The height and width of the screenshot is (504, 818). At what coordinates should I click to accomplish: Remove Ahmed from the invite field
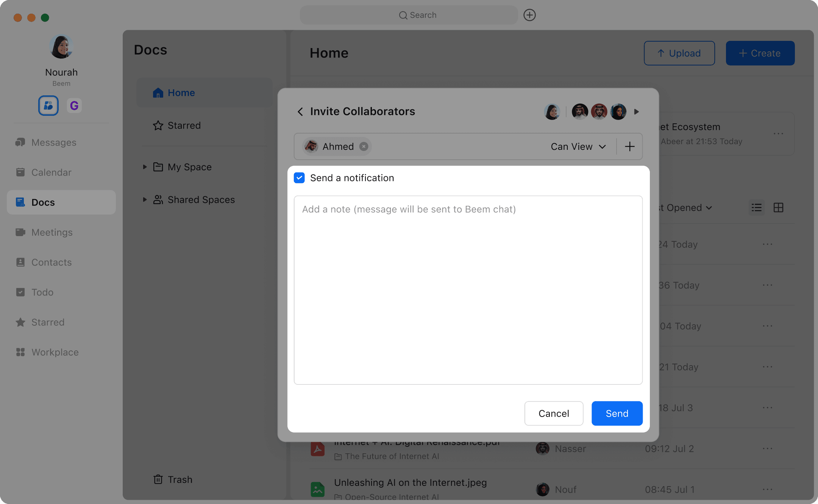click(364, 146)
